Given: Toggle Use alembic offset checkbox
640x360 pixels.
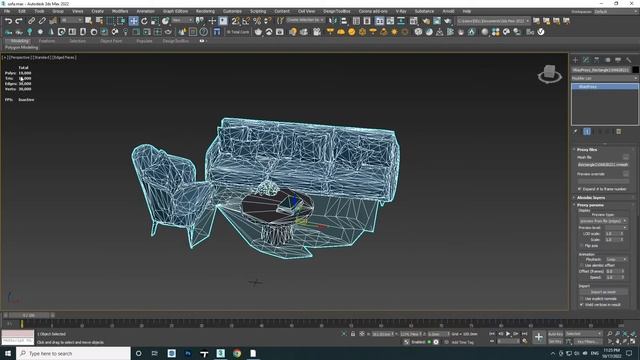Looking at the screenshot, I should pyautogui.click(x=582, y=265).
